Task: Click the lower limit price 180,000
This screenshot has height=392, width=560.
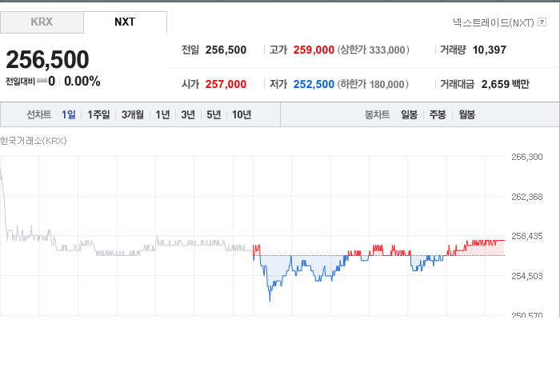Action: (386, 84)
